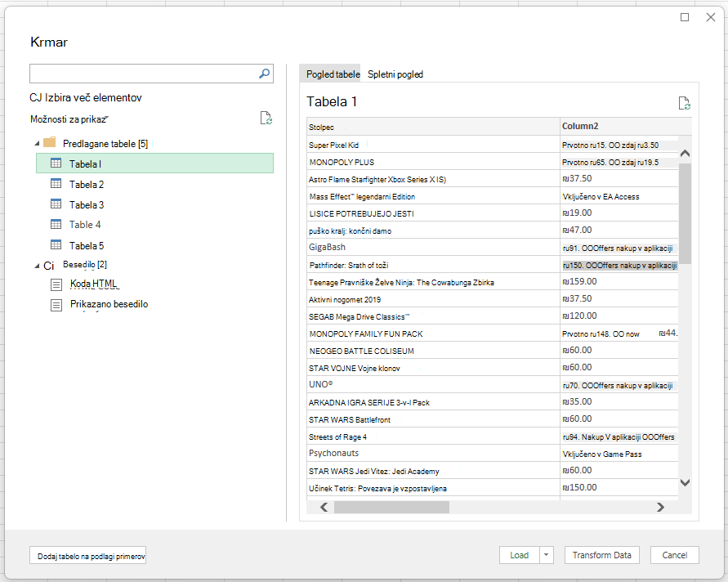The height and width of the screenshot is (582, 728).
Task: Toggle Izbira več elementov option
Action: point(86,97)
